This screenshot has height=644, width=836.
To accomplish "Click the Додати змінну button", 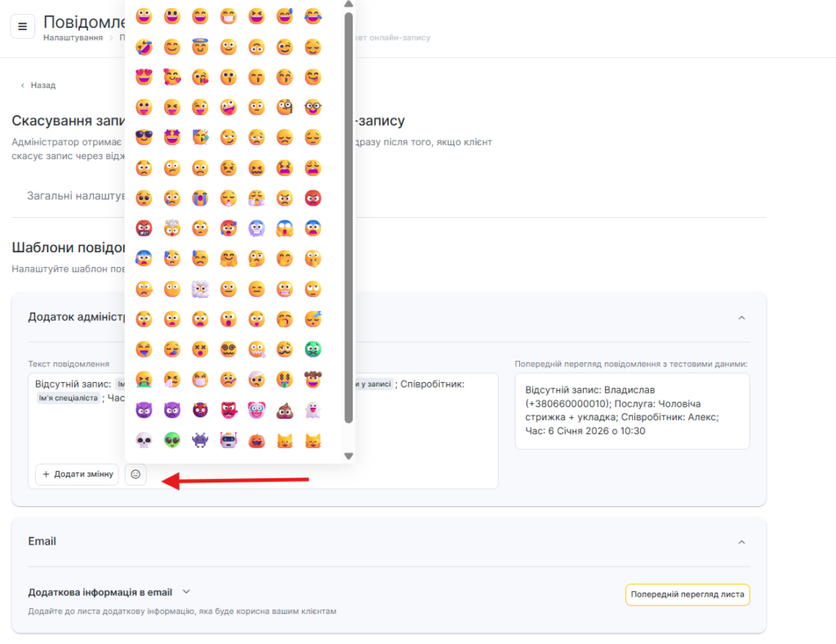I will pos(77,474).
